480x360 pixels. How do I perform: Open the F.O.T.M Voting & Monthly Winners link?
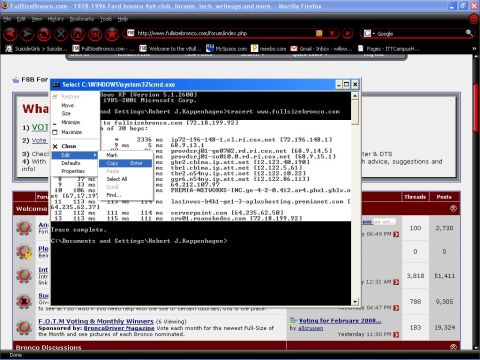pos(96,321)
